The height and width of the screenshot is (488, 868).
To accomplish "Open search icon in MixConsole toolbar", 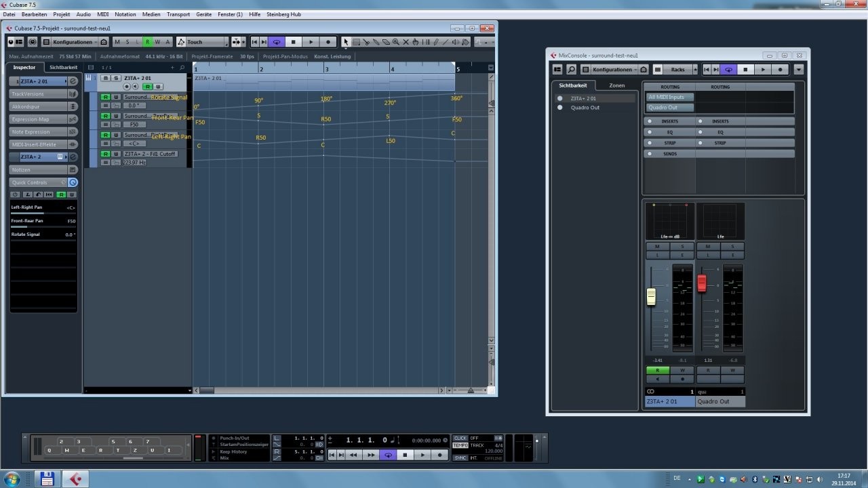I will [572, 69].
